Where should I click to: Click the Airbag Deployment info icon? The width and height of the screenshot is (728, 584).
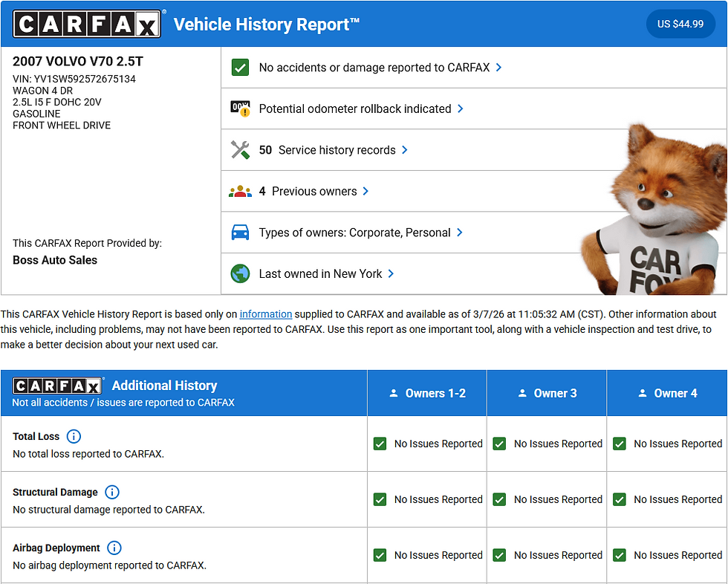coord(114,548)
